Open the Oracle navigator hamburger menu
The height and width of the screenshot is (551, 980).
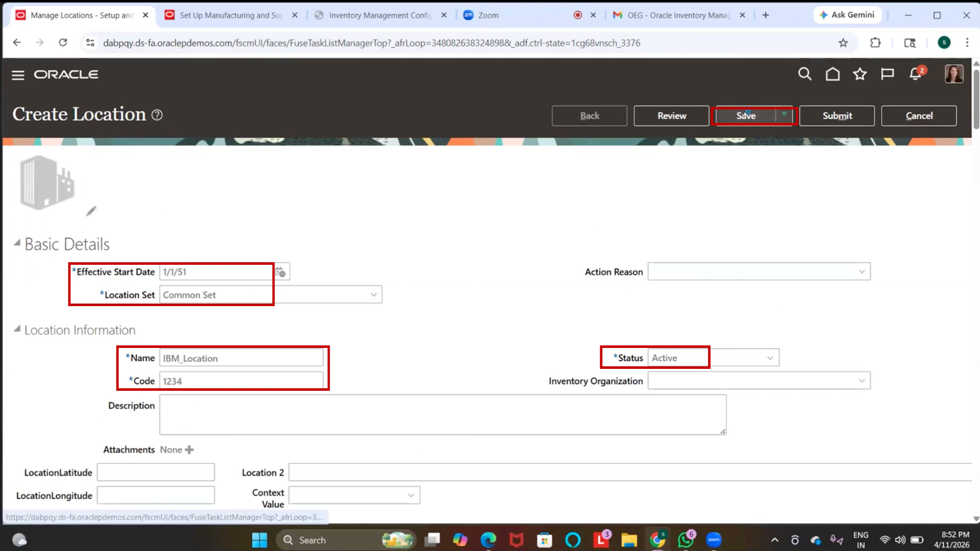tap(18, 75)
